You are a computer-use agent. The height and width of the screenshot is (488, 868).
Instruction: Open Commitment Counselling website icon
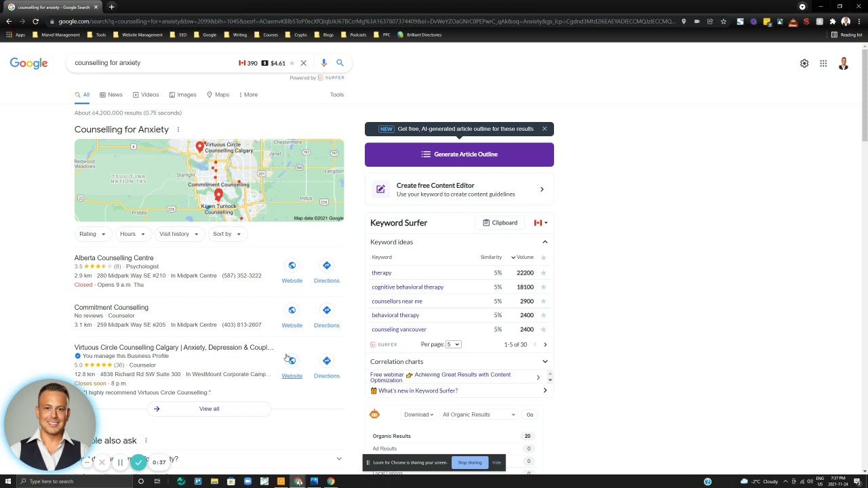(x=292, y=310)
